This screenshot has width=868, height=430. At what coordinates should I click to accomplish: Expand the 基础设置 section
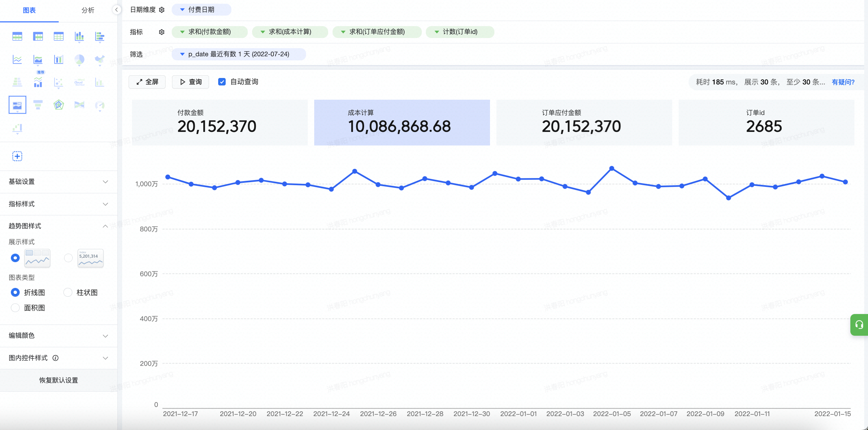tap(59, 182)
